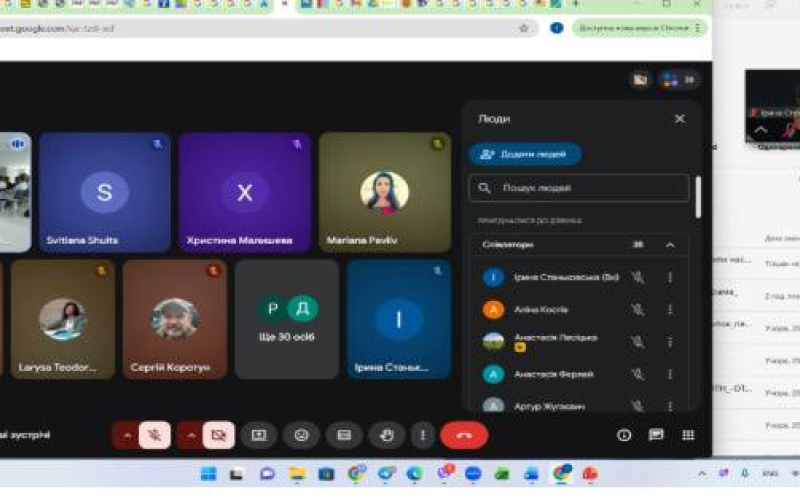This screenshot has width=800, height=500.
Task: Click the present screen icon
Action: coord(259,435)
